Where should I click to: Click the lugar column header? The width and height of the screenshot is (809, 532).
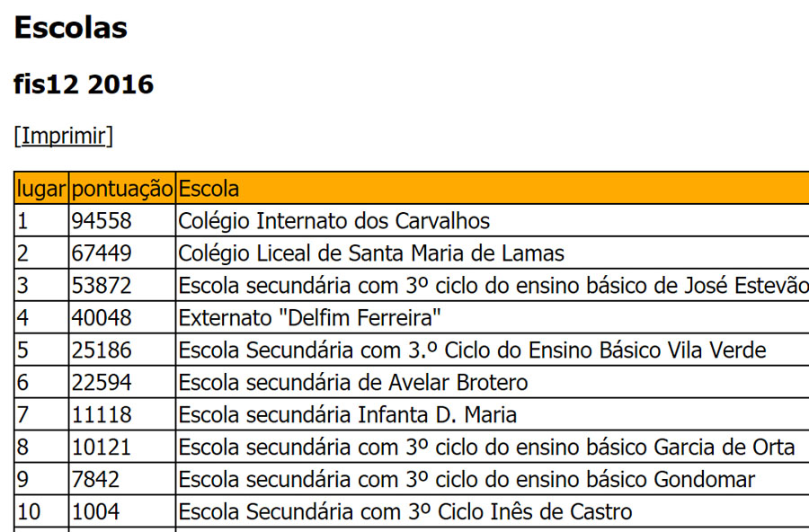coord(41,189)
